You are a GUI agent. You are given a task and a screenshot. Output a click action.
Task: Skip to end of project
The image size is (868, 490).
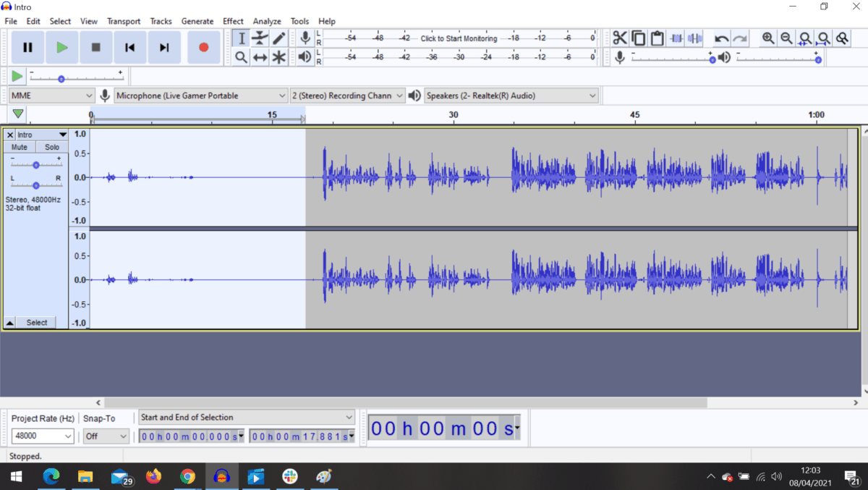164,48
